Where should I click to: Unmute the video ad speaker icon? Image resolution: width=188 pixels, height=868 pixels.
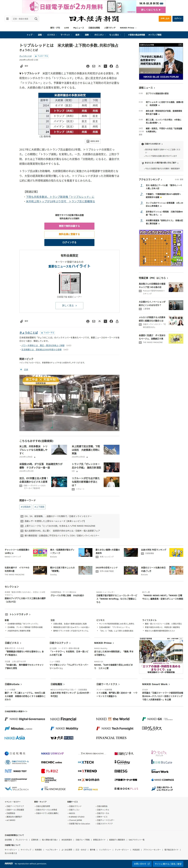[x=116, y=428]
